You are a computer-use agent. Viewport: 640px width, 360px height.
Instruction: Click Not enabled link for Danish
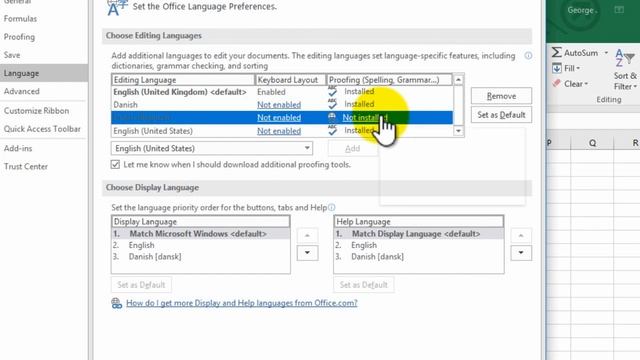(279, 105)
